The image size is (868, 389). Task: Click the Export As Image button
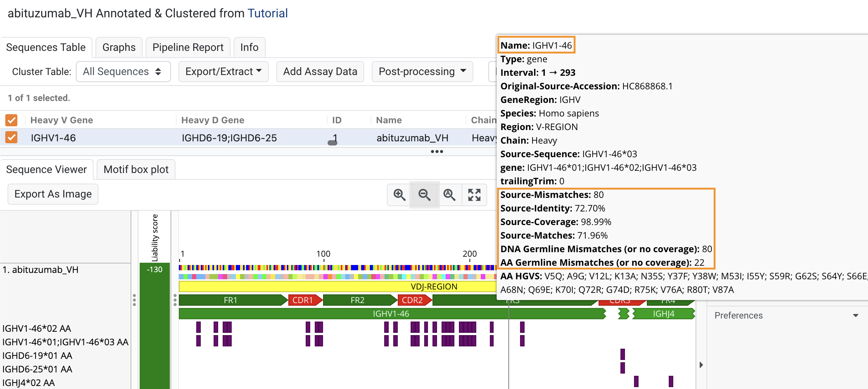click(x=53, y=194)
